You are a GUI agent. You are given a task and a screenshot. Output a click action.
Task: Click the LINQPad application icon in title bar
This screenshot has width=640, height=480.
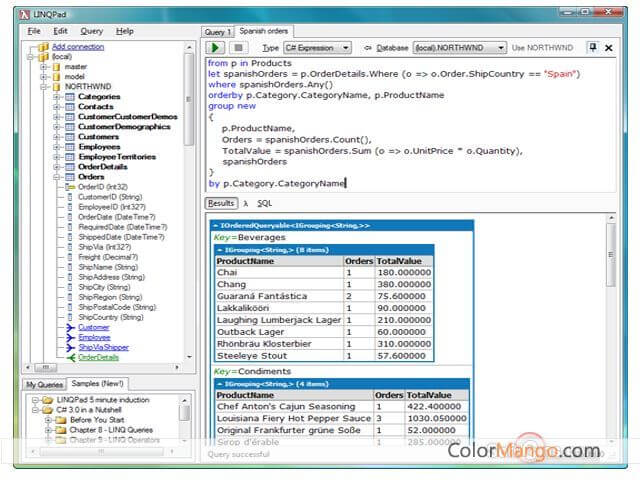pos(25,15)
